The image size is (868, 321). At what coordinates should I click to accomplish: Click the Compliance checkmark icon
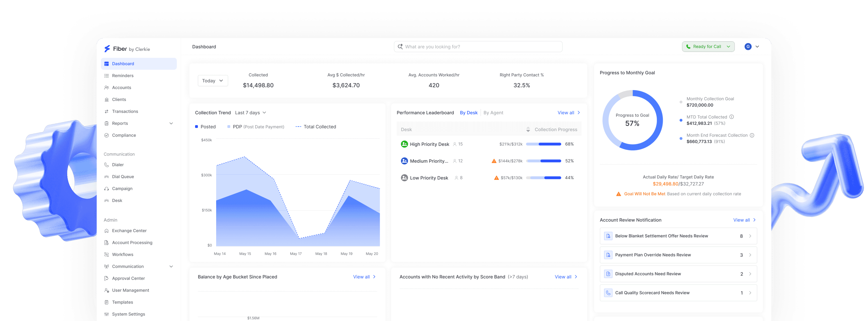tap(107, 135)
